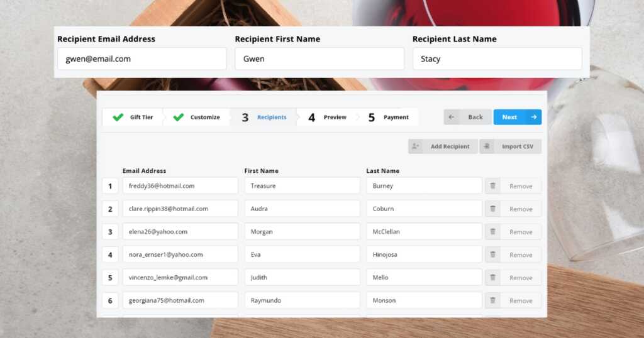Click the Import CSV button label
This screenshot has height=338, width=644.
pos(518,146)
